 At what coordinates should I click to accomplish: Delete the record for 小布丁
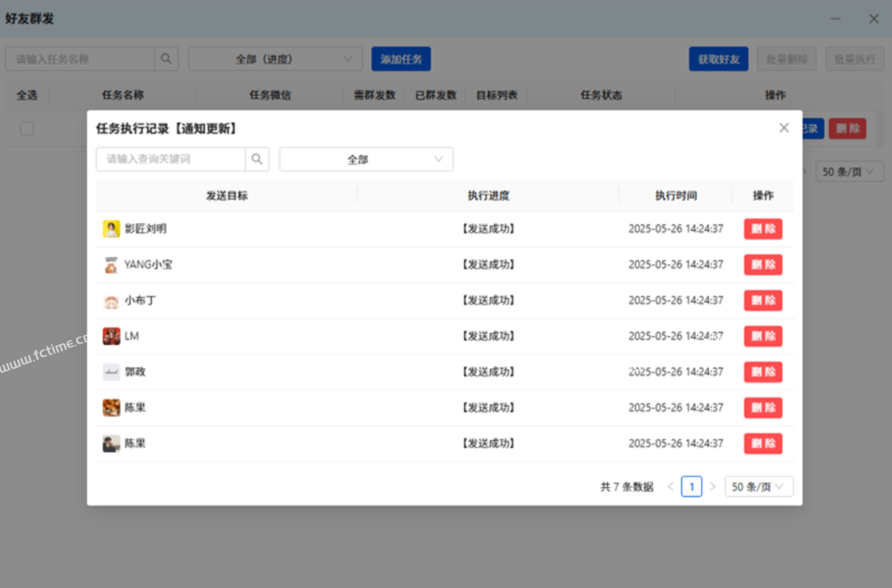click(763, 300)
